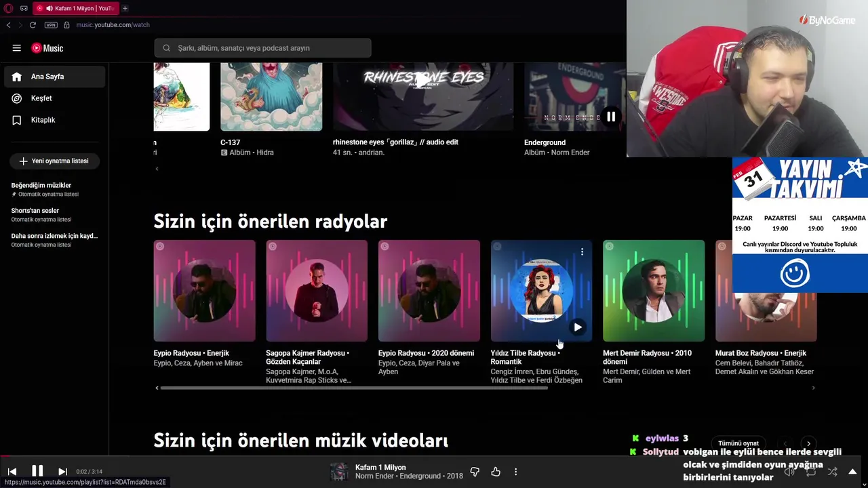
Task: Open Sagopa Kajmer Radyosu thumbnail
Action: point(317,291)
